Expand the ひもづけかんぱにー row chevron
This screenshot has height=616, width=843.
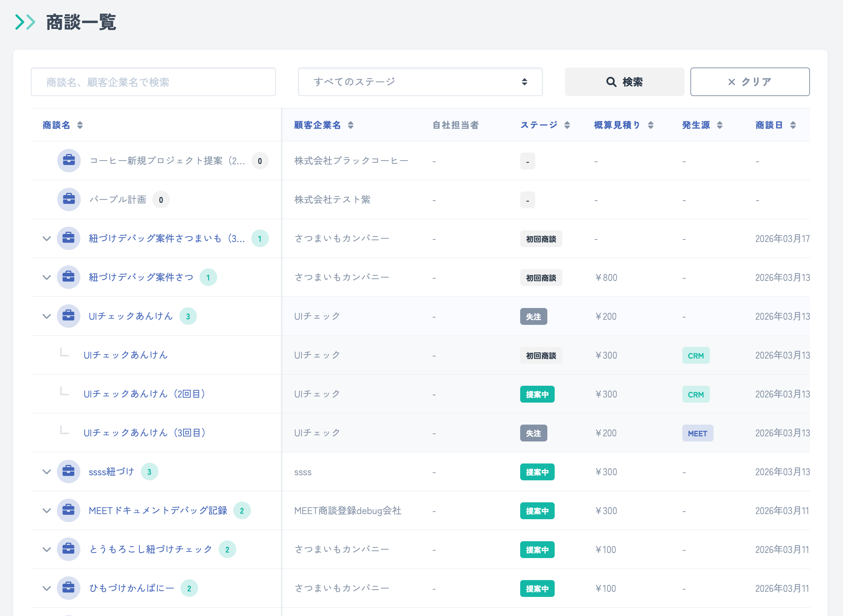point(47,588)
